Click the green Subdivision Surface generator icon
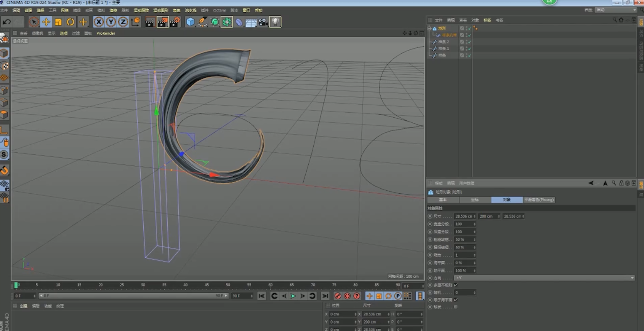 point(215,22)
